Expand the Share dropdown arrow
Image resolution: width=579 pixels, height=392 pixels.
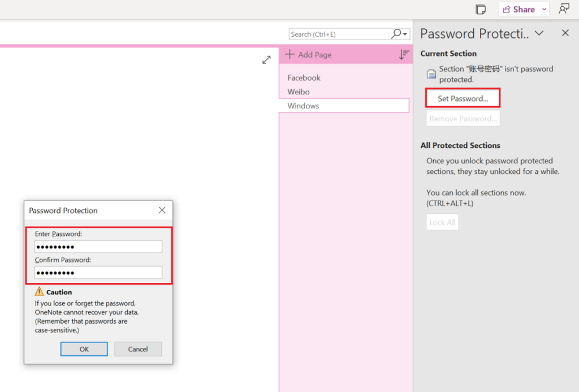[544, 9]
